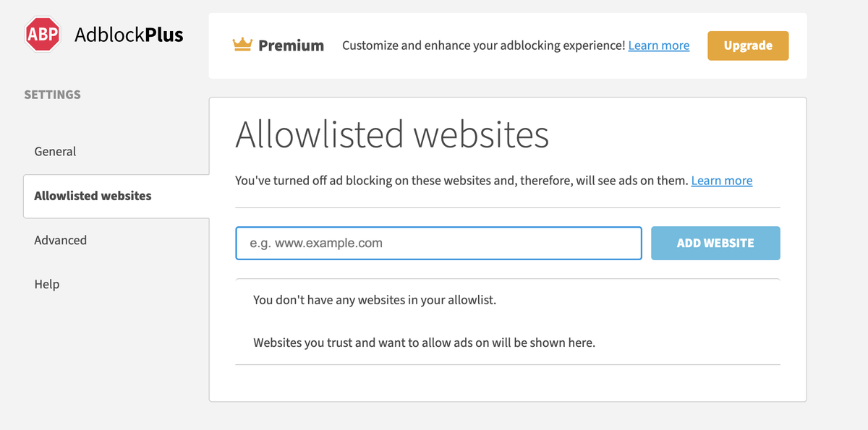Click the Premium label in banner

[x=291, y=46]
